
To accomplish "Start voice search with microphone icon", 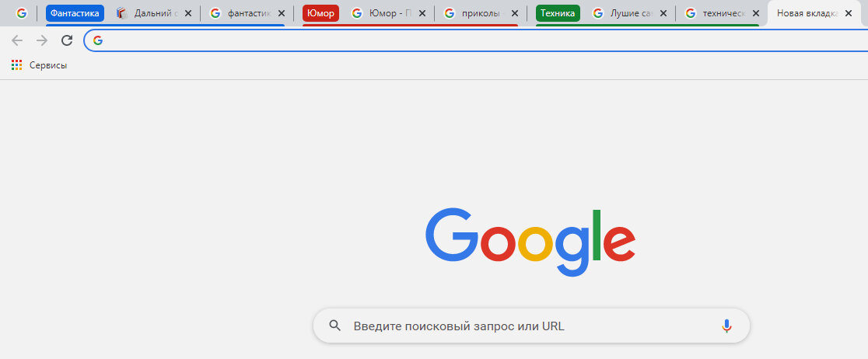I will (727, 326).
